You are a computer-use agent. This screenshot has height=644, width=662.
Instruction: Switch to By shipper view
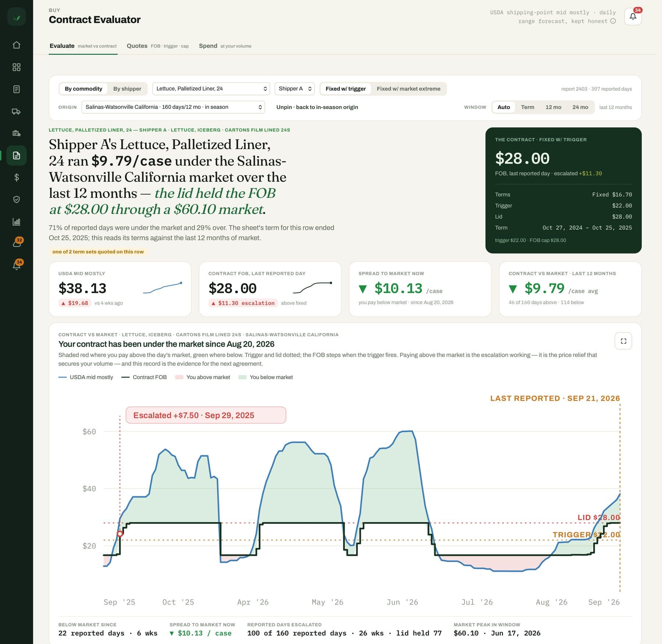pos(127,89)
